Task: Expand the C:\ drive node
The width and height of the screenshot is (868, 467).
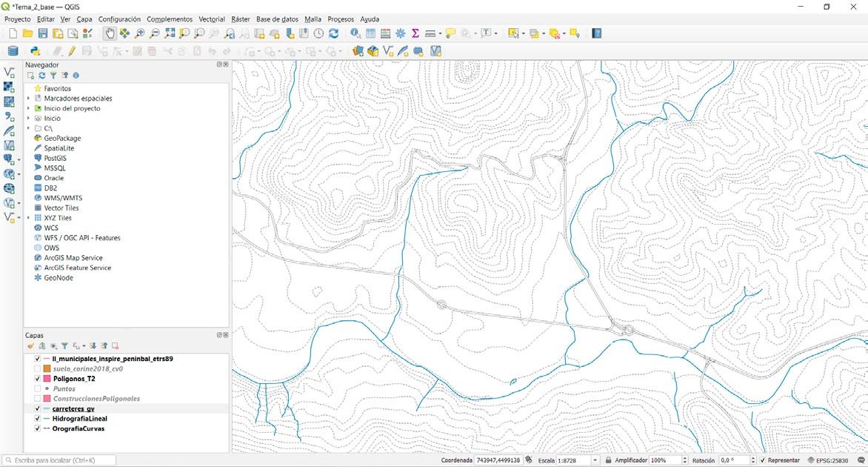Action: click(28, 128)
